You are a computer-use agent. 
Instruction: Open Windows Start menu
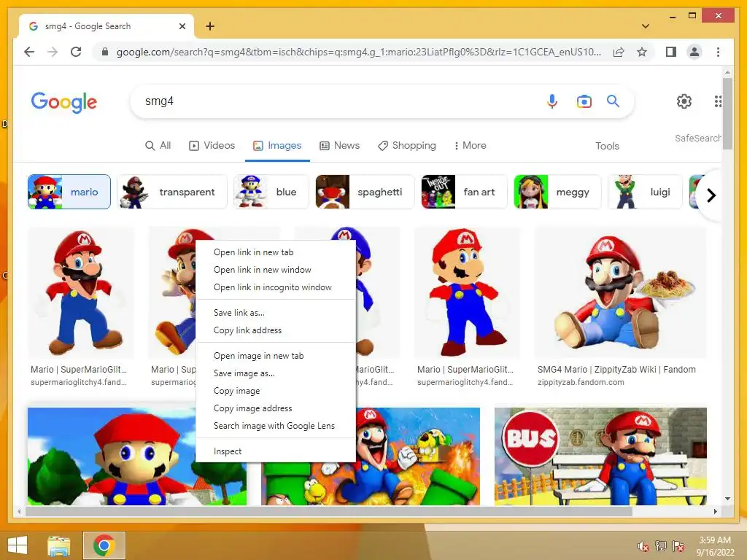[18, 545]
